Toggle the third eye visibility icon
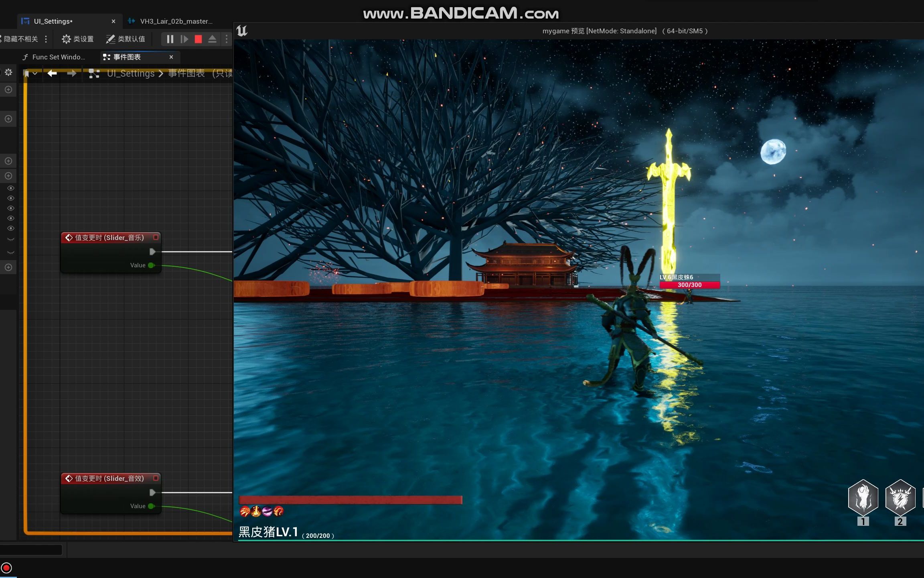Screen dimensions: 924x578 (x=11, y=208)
